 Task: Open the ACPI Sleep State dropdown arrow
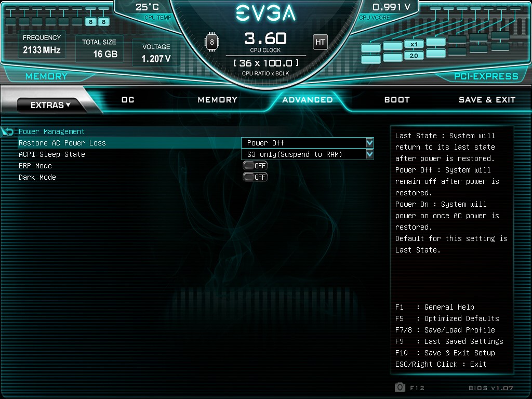tap(369, 154)
